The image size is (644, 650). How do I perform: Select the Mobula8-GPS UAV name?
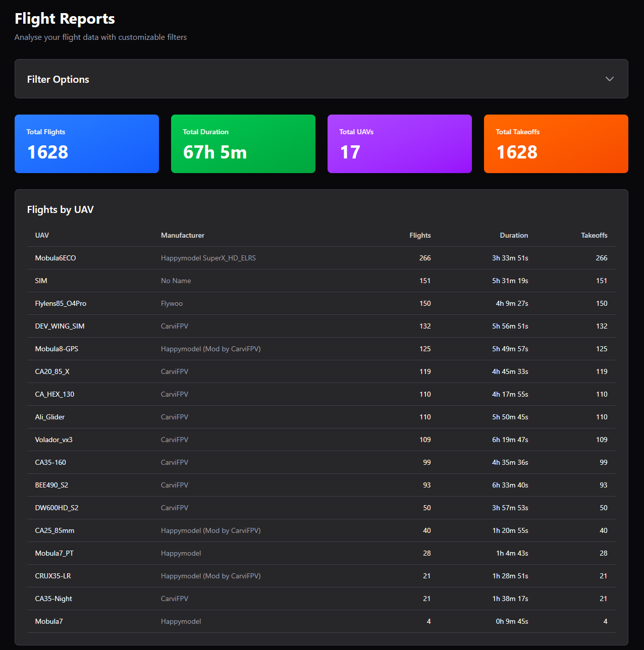click(x=57, y=349)
